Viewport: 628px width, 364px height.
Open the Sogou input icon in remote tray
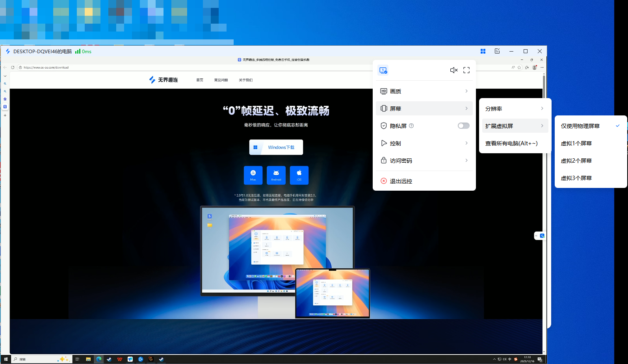(516, 359)
